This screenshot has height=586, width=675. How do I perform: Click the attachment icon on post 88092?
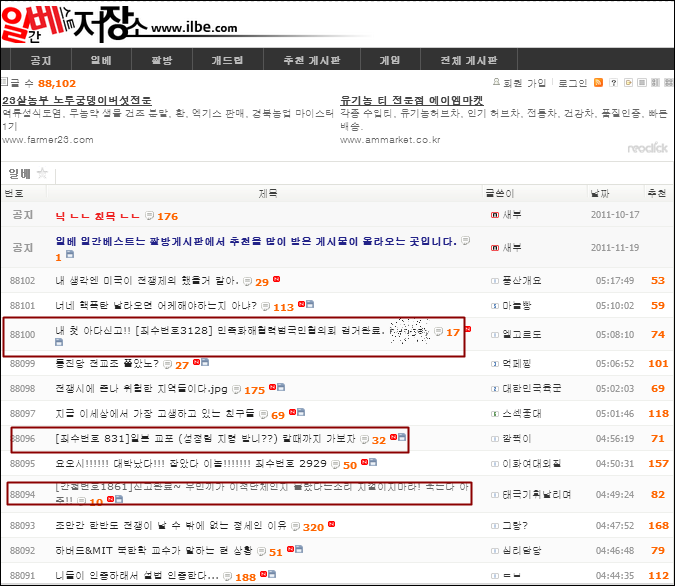[299, 549]
